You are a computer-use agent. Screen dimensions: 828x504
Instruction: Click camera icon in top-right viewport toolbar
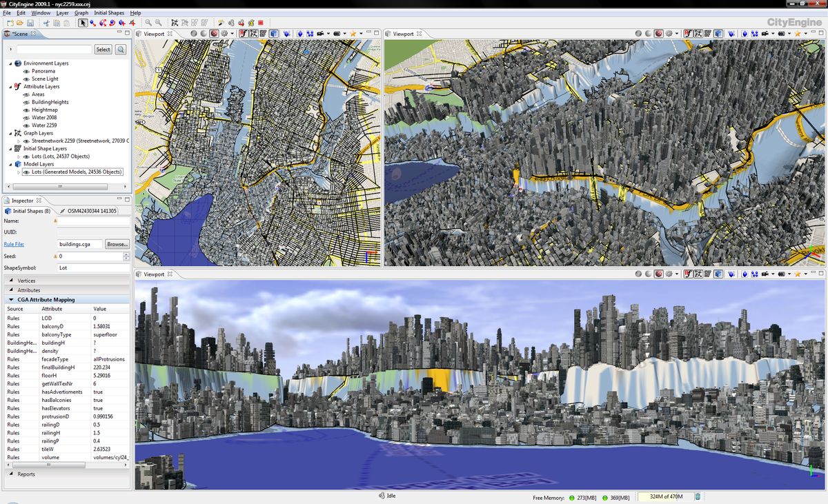point(765,33)
